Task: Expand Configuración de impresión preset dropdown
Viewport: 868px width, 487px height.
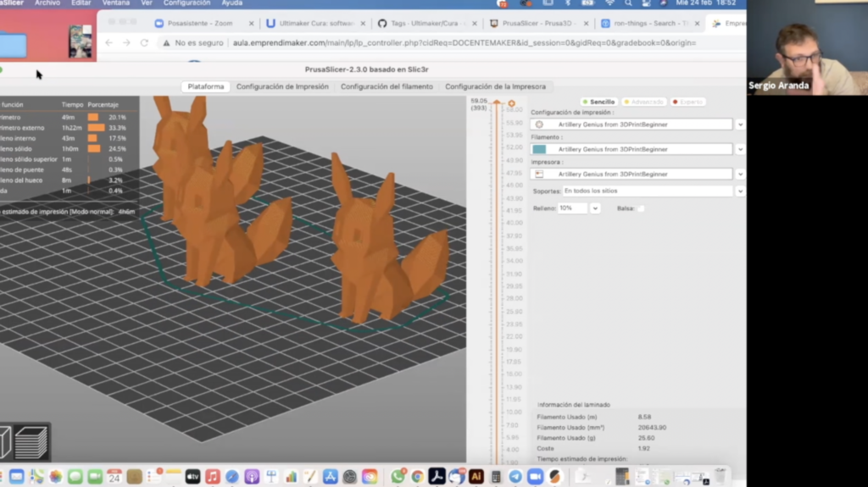Action: 740,125
